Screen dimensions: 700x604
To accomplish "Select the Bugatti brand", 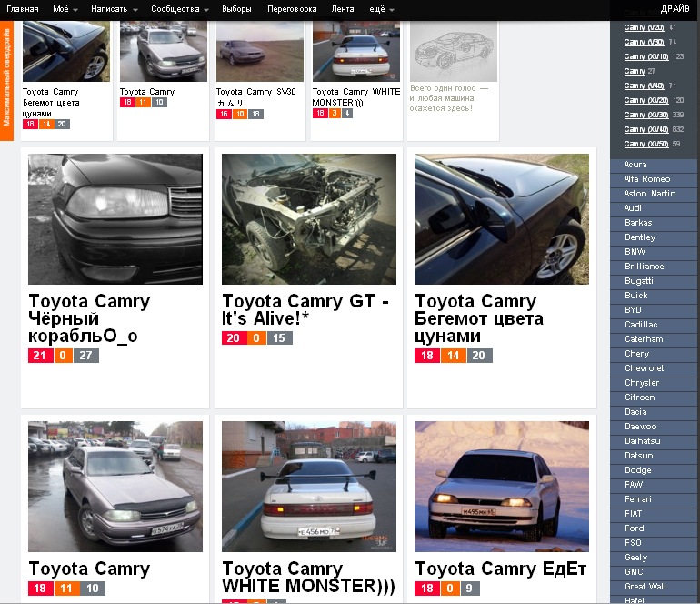I will click(x=654, y=281).
